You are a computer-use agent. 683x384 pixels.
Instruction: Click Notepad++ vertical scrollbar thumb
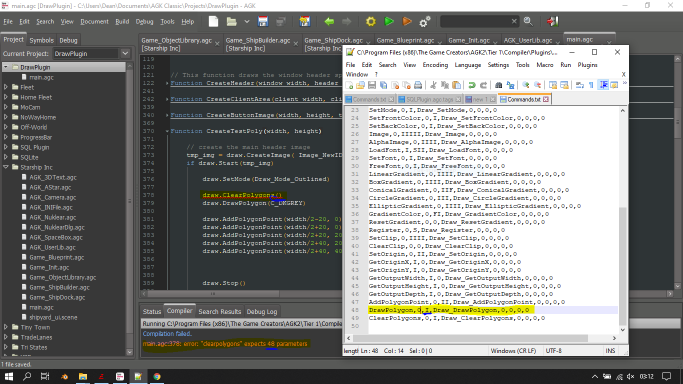(623, 266)
